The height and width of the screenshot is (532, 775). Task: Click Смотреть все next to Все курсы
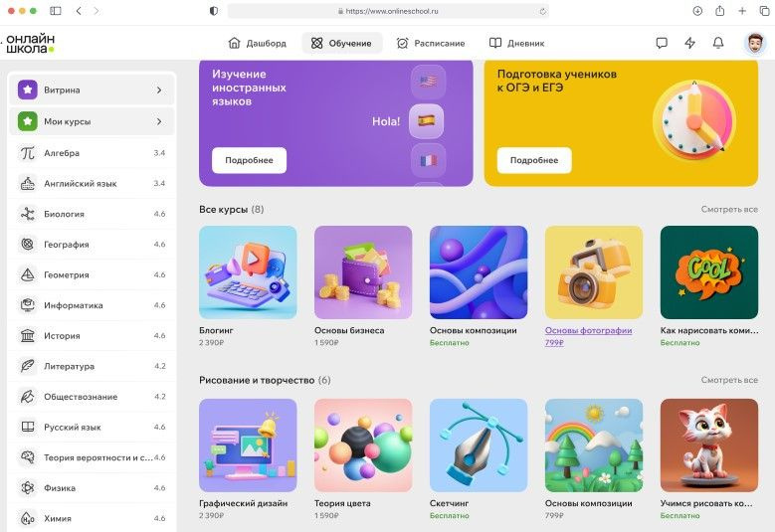click(x=728, y=210)
